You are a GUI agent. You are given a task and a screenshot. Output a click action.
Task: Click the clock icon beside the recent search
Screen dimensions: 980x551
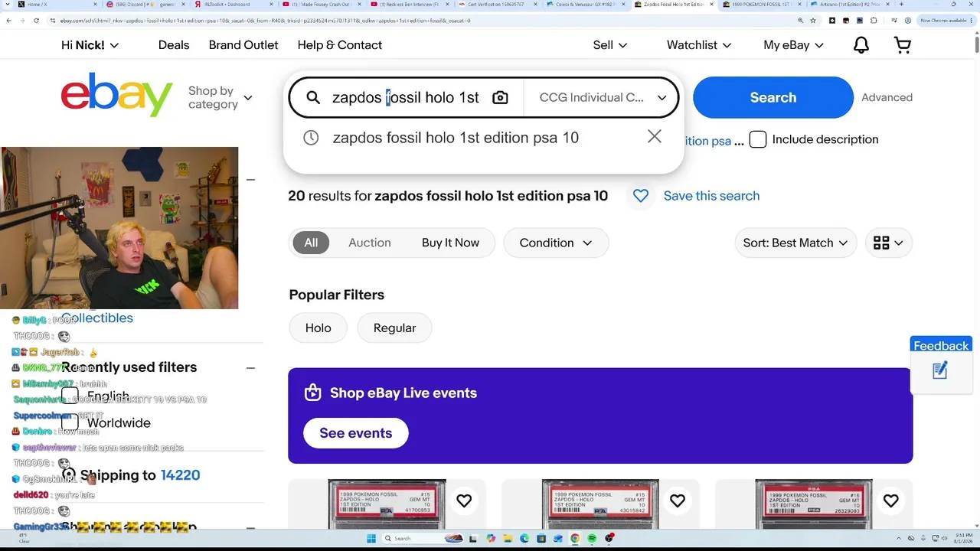pyautogui.click(x=311, y=138)
